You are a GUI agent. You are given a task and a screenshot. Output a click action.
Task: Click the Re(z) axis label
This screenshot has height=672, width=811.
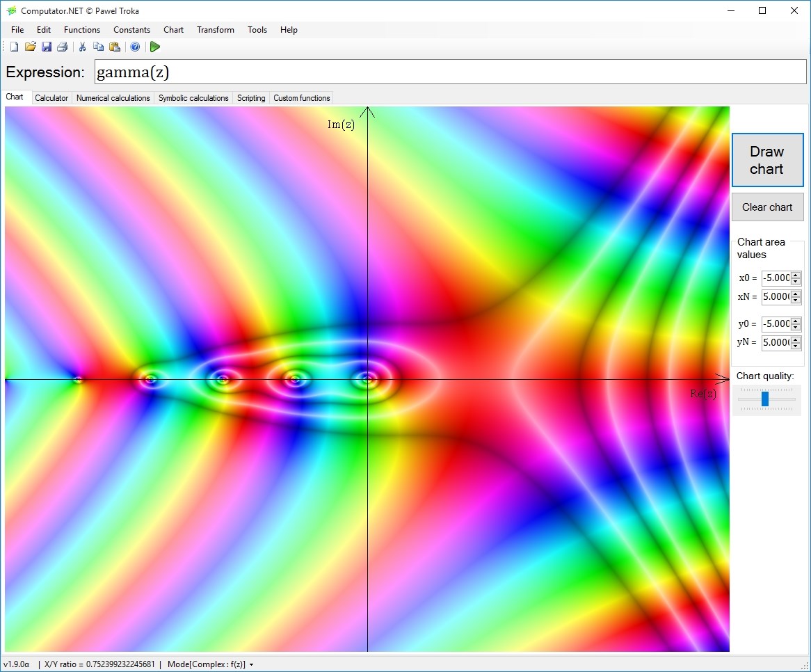pyautogui.click(x=703, y=394)
